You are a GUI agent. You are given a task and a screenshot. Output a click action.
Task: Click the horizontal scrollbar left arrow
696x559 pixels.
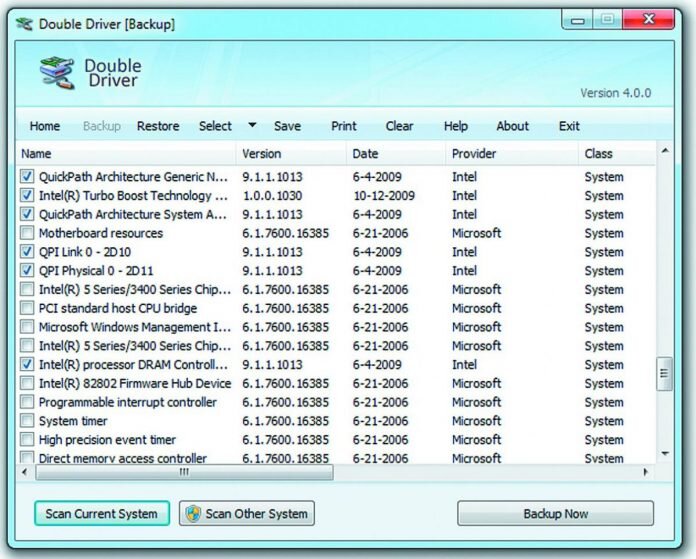(25, 472)
